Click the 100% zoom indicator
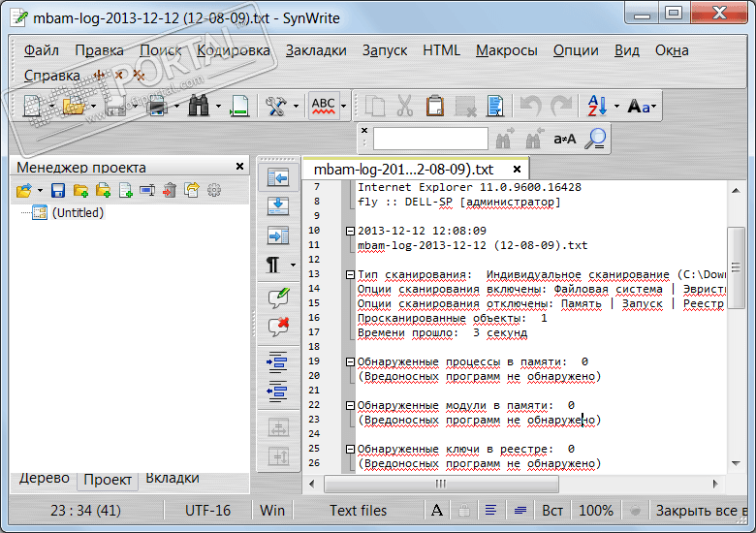The height and width of the screenshot is (533, 756). [596, 511]
